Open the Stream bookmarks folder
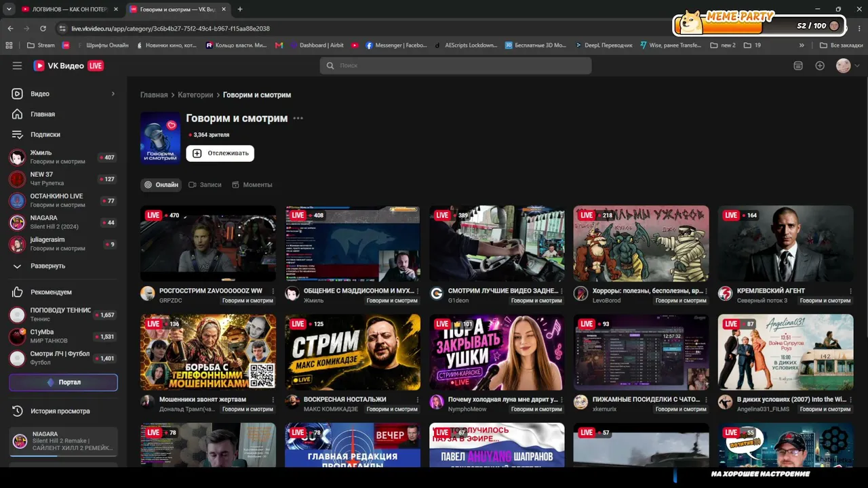Image resolution: width=868 pixels, height=488 pixels. [41, 45]
